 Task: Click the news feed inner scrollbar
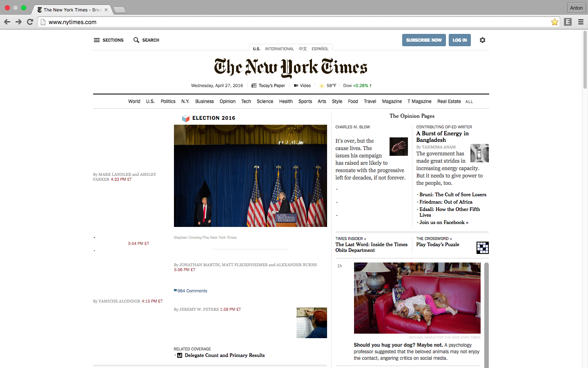coord(486,315)
